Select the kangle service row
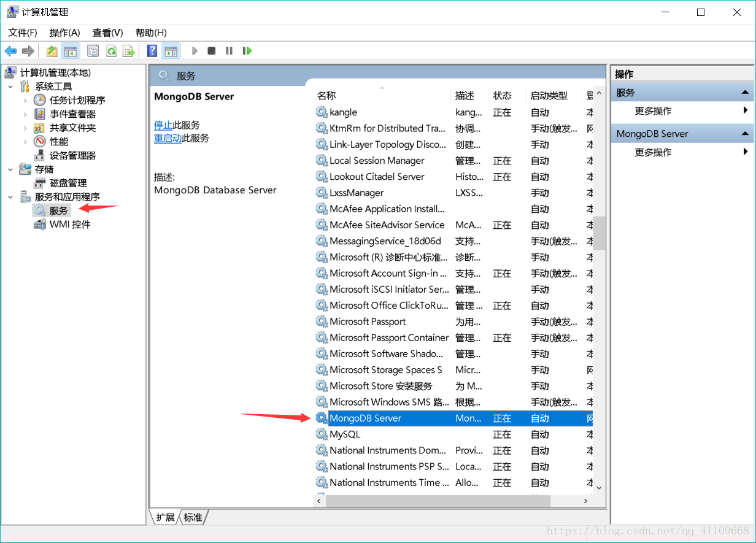The image size is (756, 543). point(453,112)
